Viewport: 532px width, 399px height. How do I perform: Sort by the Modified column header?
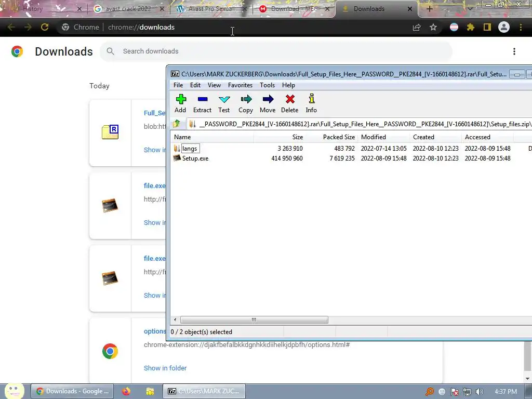[384, 137]
